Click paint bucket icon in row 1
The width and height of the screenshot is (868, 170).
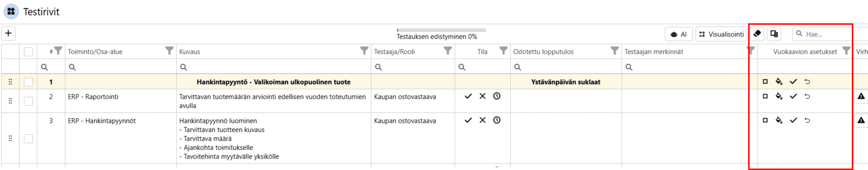[x=779, y=82]
